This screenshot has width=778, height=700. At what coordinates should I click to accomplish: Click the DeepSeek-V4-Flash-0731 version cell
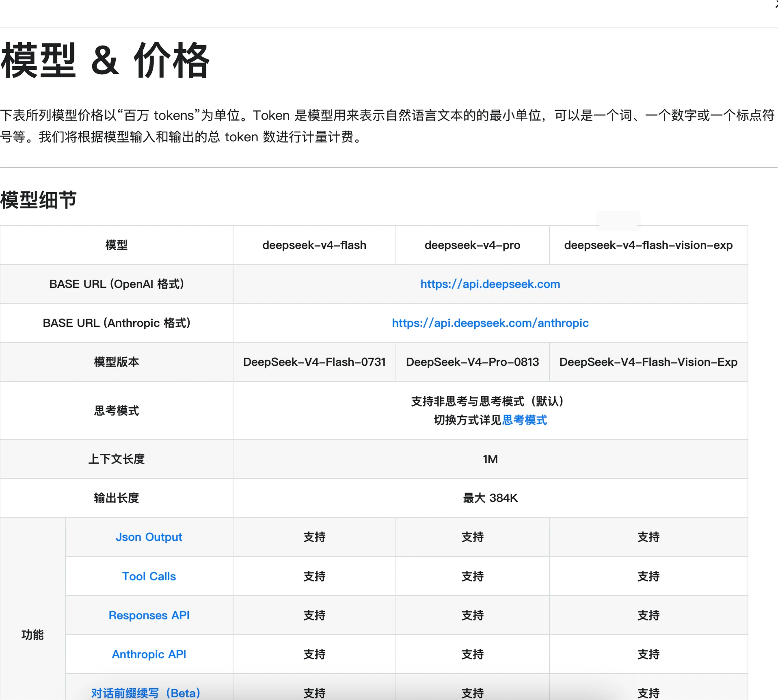314,362
